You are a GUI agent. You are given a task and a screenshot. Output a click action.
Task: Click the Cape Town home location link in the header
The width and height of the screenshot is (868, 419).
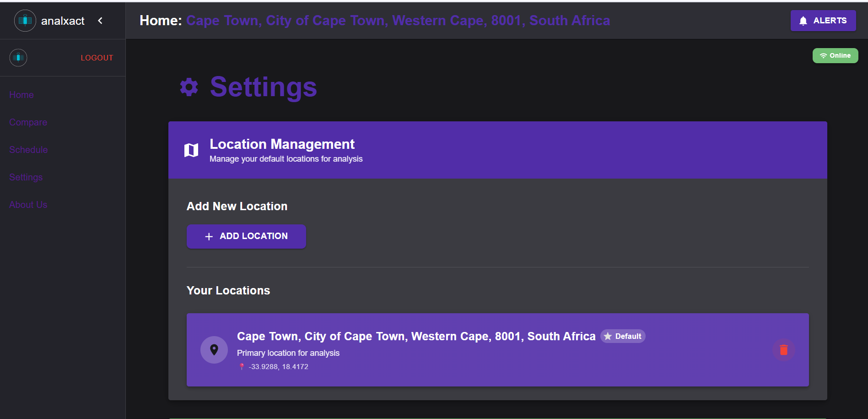click(398, 21)
